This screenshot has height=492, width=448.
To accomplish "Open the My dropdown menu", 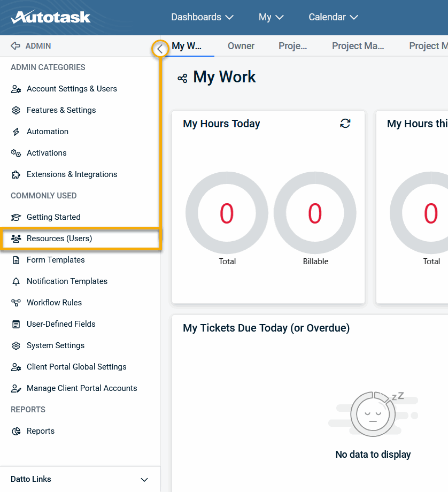I will (x=271, y=17).
